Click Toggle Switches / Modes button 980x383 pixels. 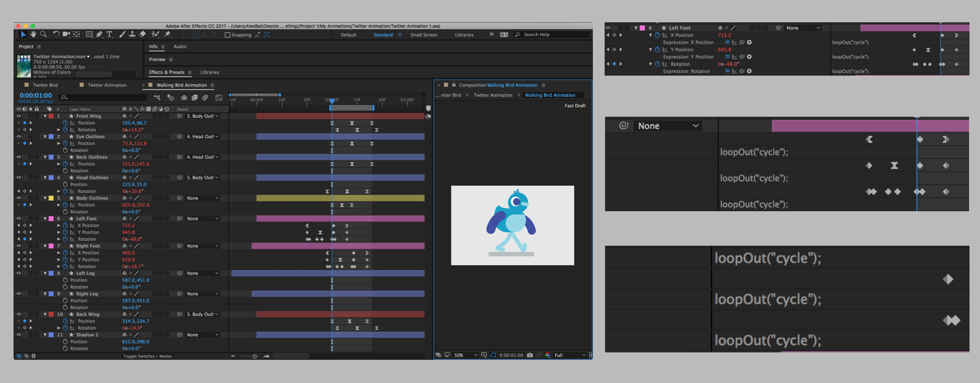click(x=147, y=356)
